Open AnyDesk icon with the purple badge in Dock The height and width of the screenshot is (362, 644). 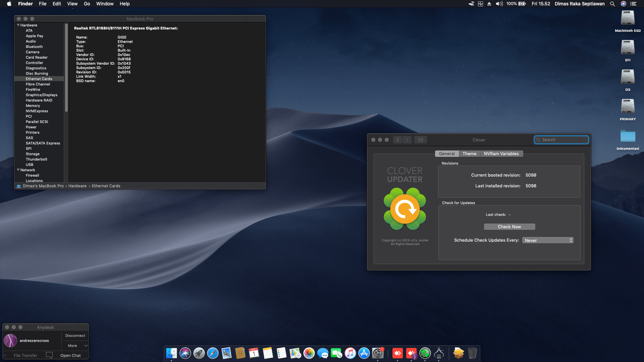coord(411,353)
